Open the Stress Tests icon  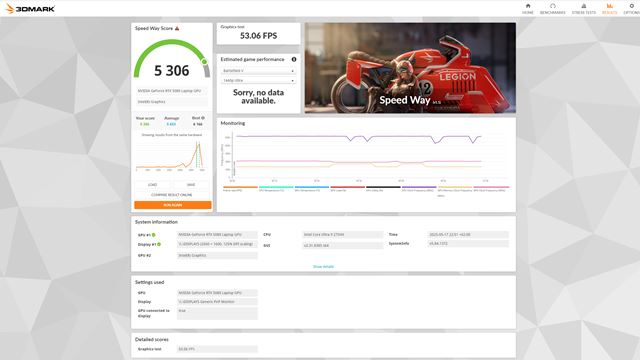[584, 6]
